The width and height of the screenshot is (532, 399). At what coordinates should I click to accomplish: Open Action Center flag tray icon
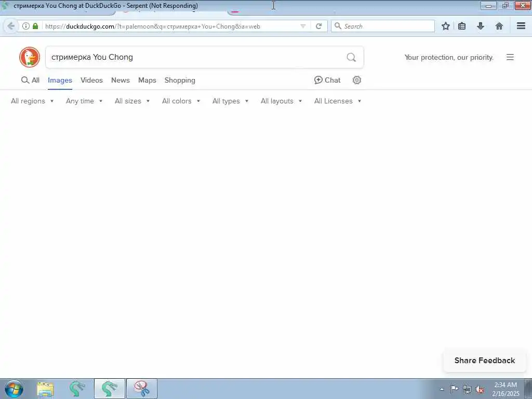pos(454,389)
